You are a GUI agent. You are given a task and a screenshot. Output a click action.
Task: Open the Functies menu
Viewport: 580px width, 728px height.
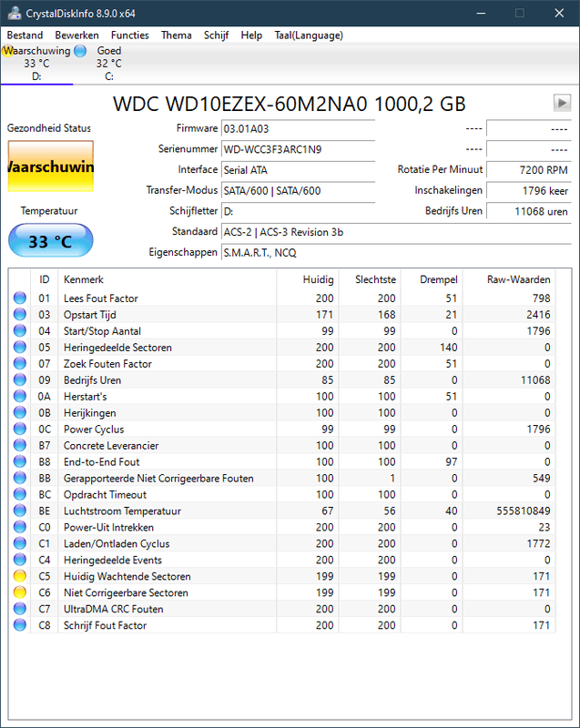130,35
